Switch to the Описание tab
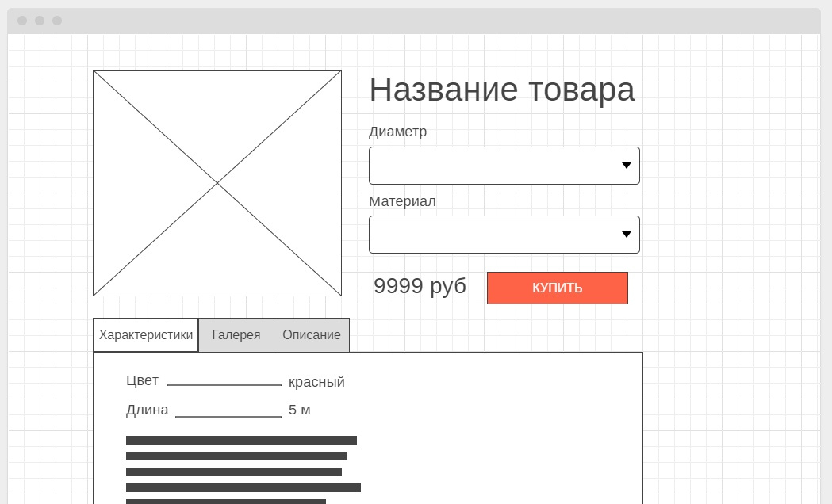Screen dimensions: 832x504 tap(312, 335)
